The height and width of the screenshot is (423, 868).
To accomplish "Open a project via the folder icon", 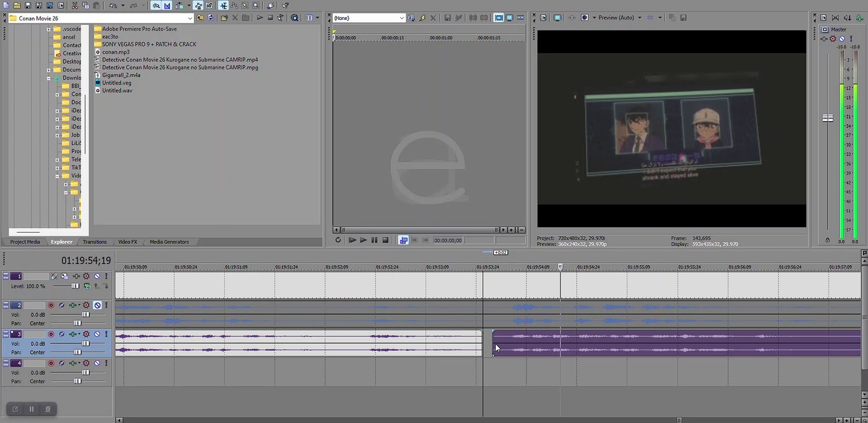I will click(17, 5).
